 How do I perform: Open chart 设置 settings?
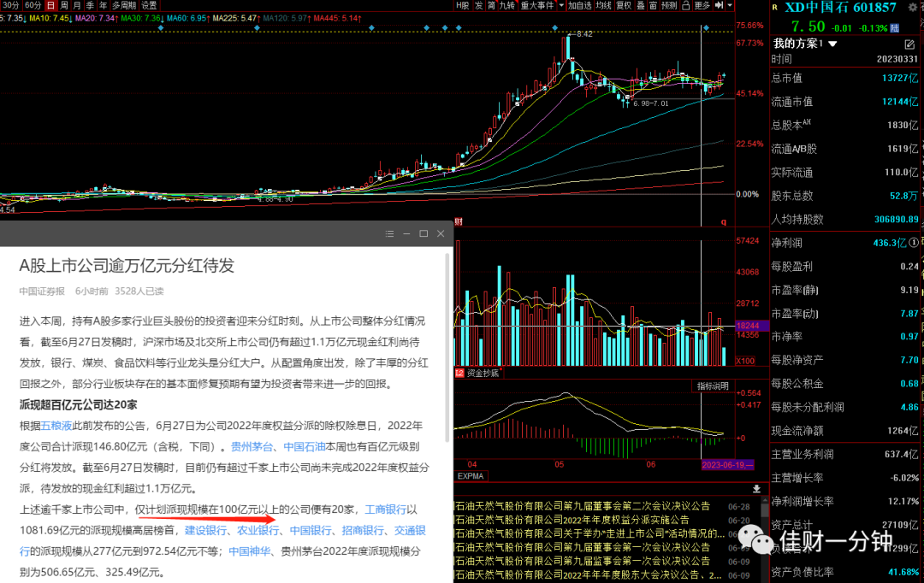pyautogui.click(x=149, y=5)
